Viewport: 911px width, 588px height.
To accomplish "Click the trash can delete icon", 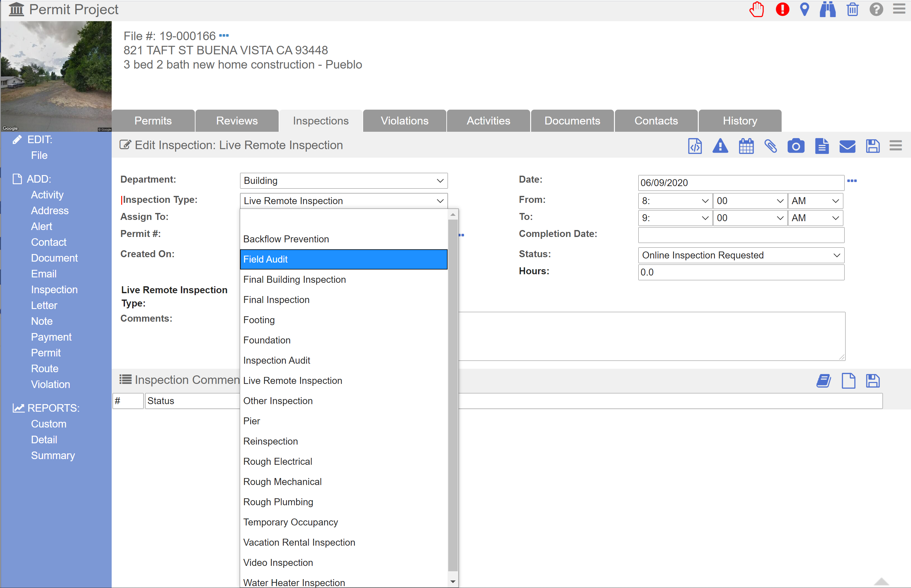I will click(x=852, y=9).
